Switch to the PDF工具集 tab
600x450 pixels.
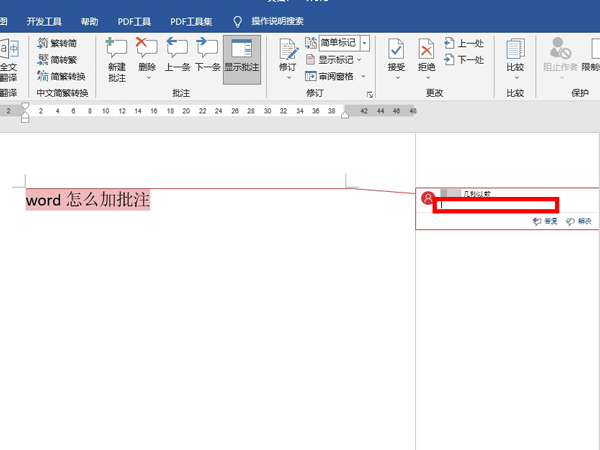coord(191,20)
